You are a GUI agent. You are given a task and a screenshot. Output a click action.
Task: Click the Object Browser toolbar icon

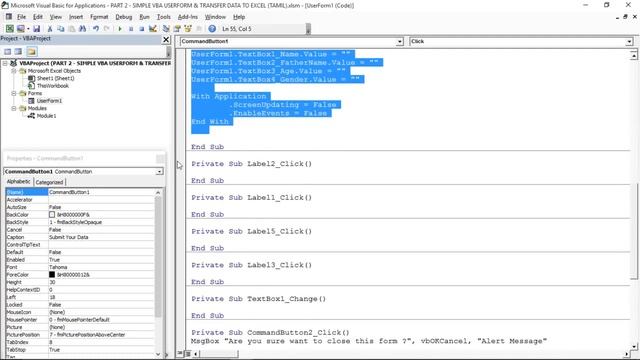(x=188, y=29)
